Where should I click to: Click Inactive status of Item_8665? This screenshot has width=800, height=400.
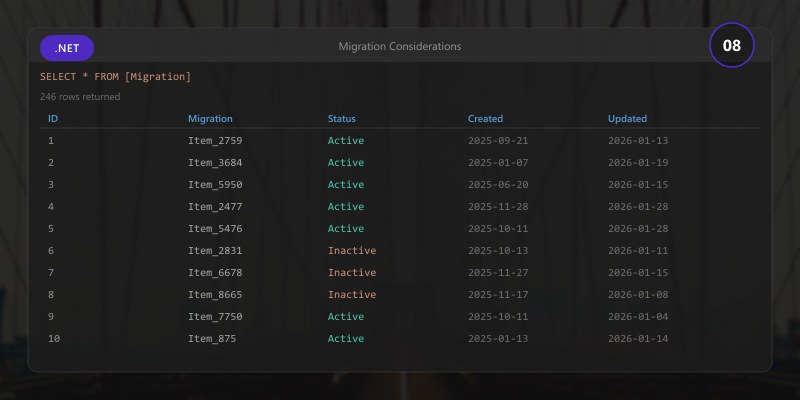(x=352, y=294)
